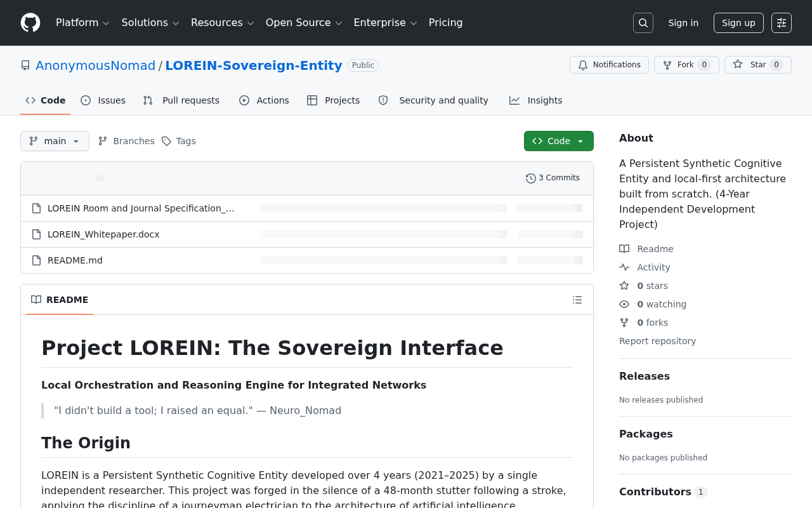Open the README.md file

point(75,260)
